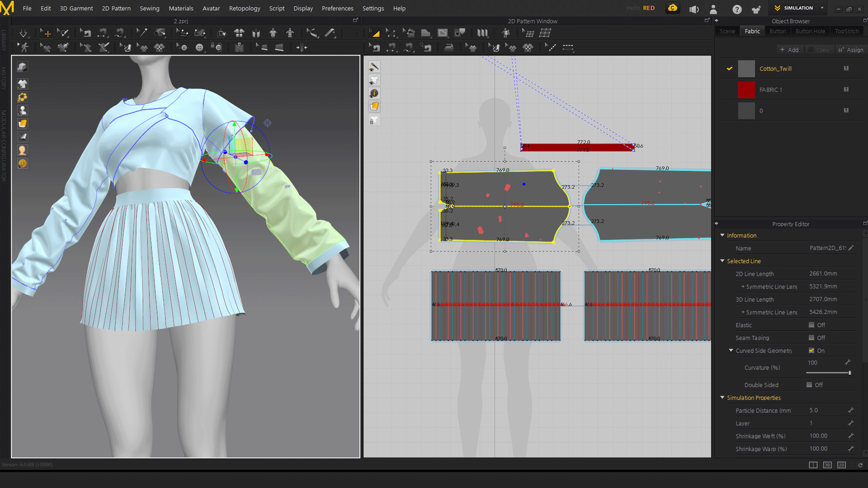
Task: Expand the 3D toolbar overflow chevron
Action: (356, 33)
